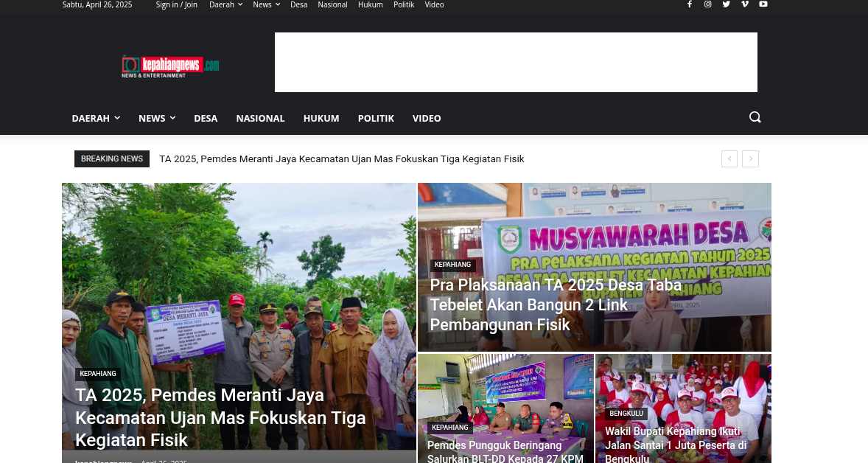Expand Daerah dropdown in top bar
Screen dimensions: 868x463
pyautogui.click(x=226, y=4)
